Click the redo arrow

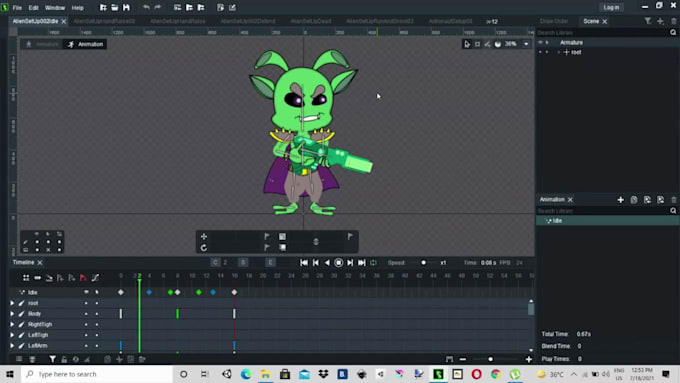tap(157, 7)
